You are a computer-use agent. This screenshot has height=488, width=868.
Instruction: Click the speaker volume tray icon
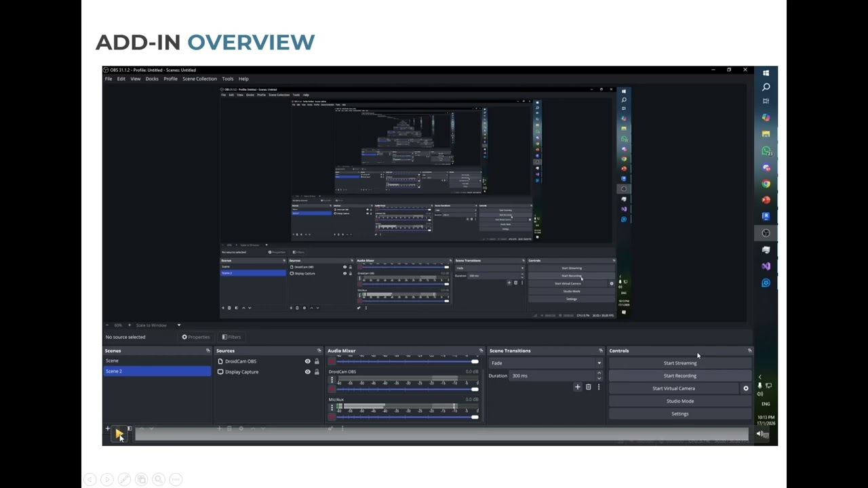point(760,394)
